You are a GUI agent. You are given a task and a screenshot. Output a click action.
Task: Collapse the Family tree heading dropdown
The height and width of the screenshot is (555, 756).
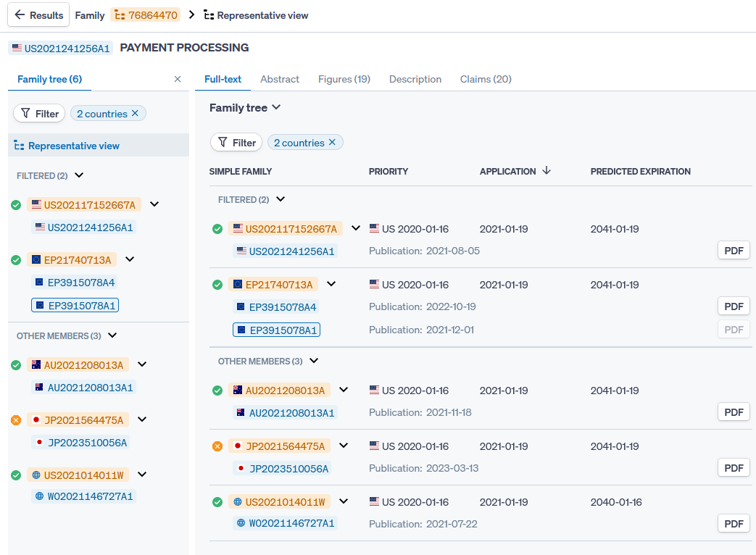click(275, 108)
